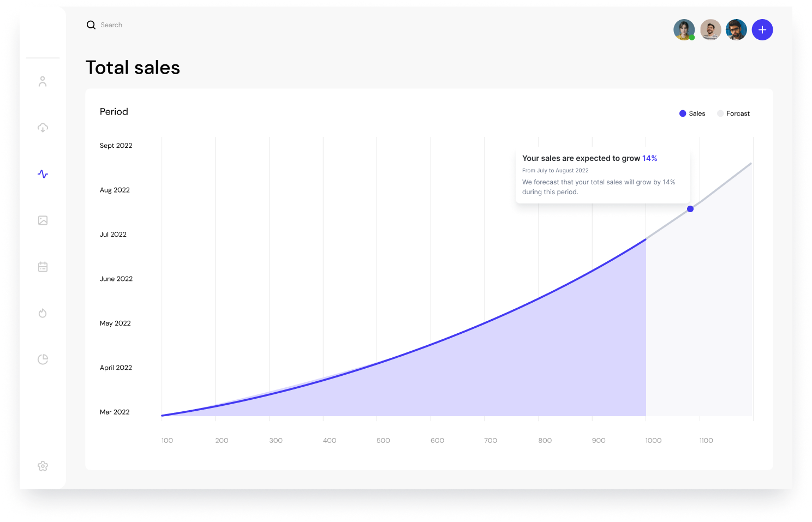Open the flame trending sidebar icon
This screenshot has width=812, height=522.
43,313
